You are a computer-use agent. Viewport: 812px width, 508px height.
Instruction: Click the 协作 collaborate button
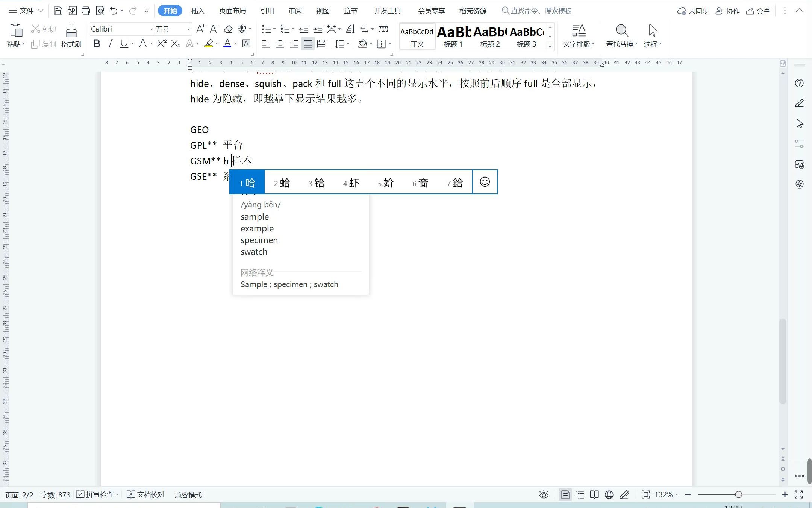point(727,11)
